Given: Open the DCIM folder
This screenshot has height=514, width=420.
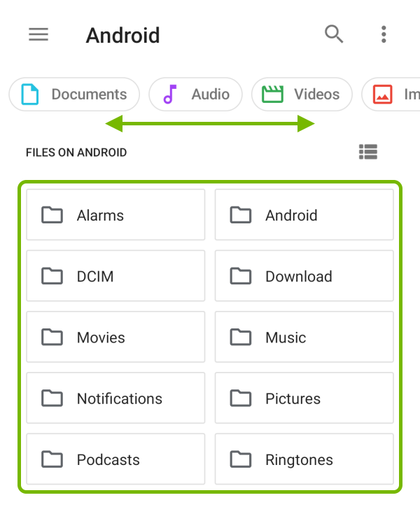Looking at the screenshot, I should tap(115, 276).
